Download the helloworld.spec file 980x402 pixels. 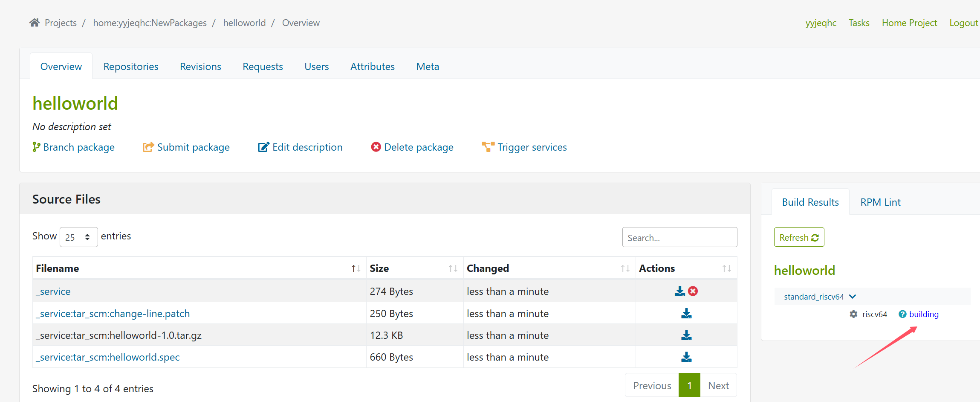[x=686, y=357]
